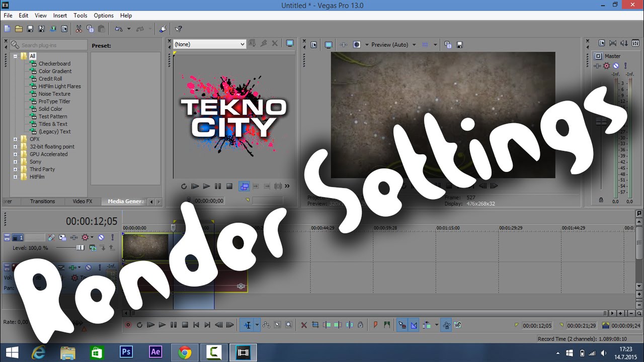Image resolution: width=644 pixels, height=362 pixels.
Task: Copy snapshot to clipboard in preview toolbar
Action: [x=448, y=45]
